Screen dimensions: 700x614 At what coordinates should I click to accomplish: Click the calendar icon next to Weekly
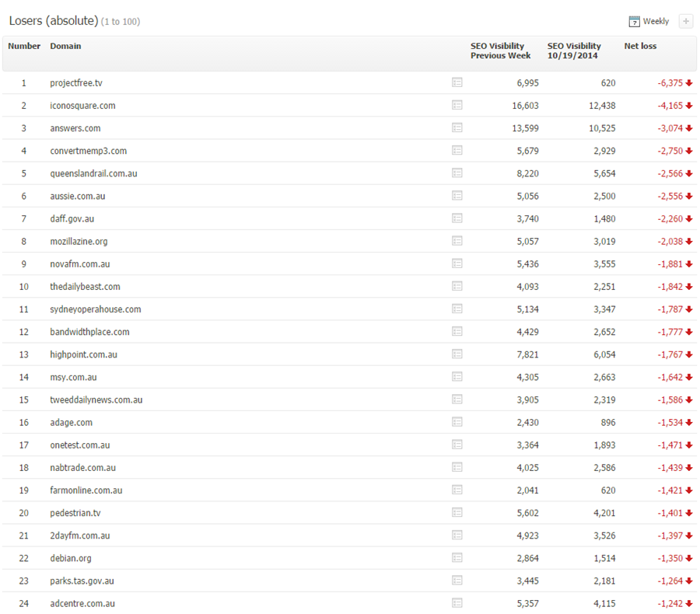634,22
